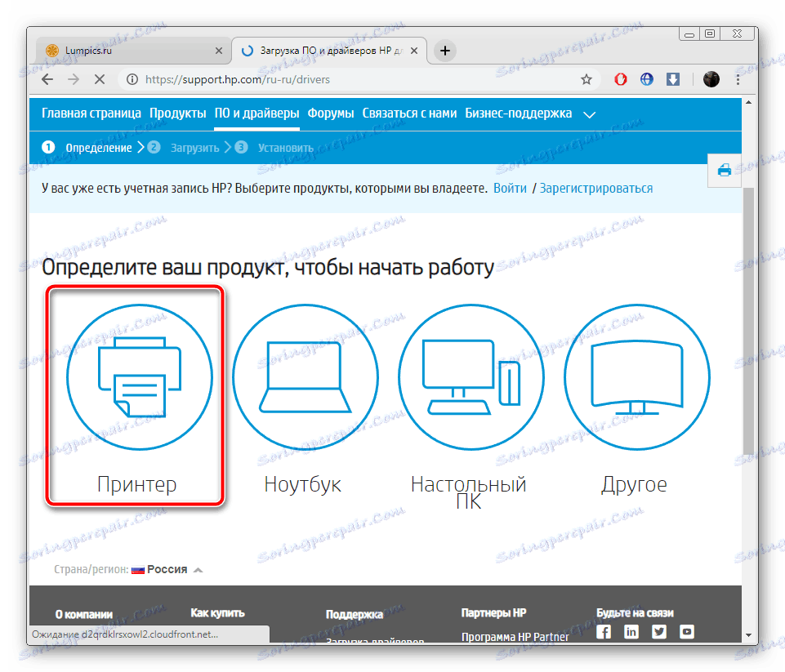Open HP LinkedIn page icon
The image size is (785, 672).
(x=631, y=632)
